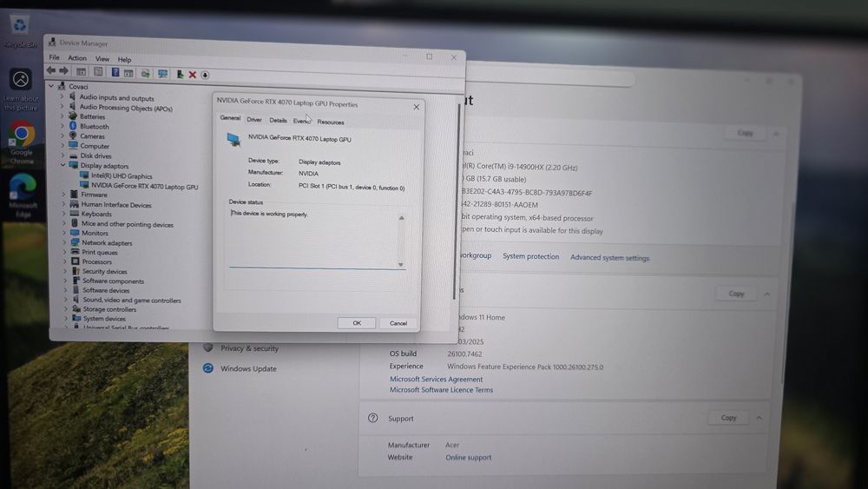Collapse the Covaci root node
Screen dimensions: 868x489
(51, 86)
